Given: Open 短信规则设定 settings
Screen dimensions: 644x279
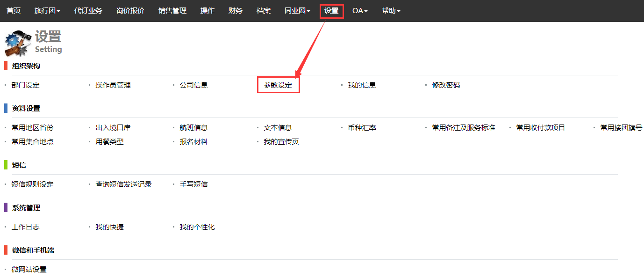Looking at the screenshot, I should 33,184.
